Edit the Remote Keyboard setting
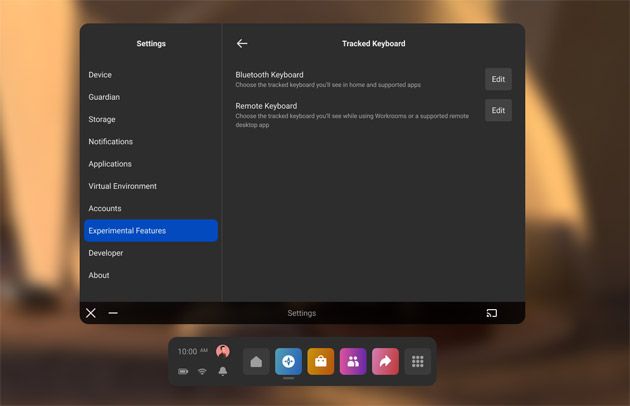 point(498,110)
